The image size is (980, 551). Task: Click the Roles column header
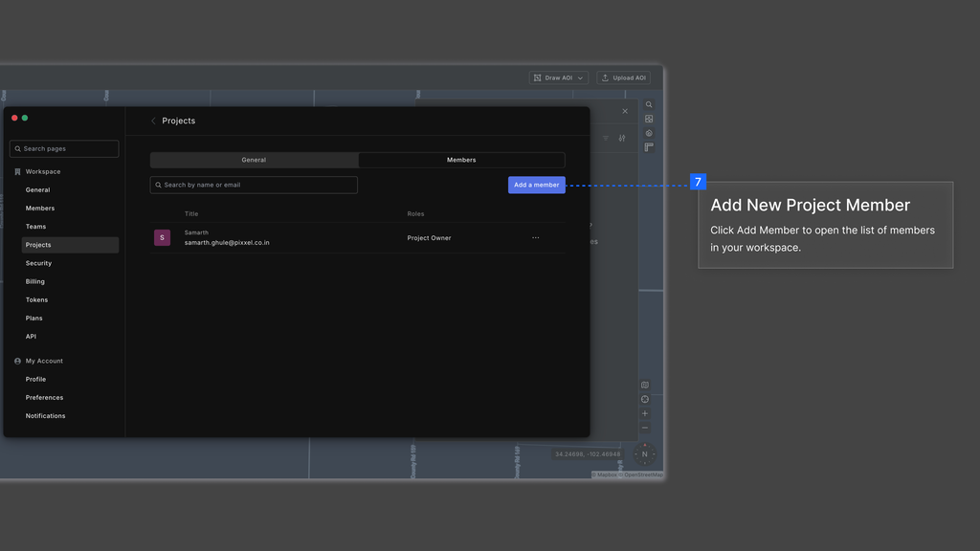click(x=415, y=213)
